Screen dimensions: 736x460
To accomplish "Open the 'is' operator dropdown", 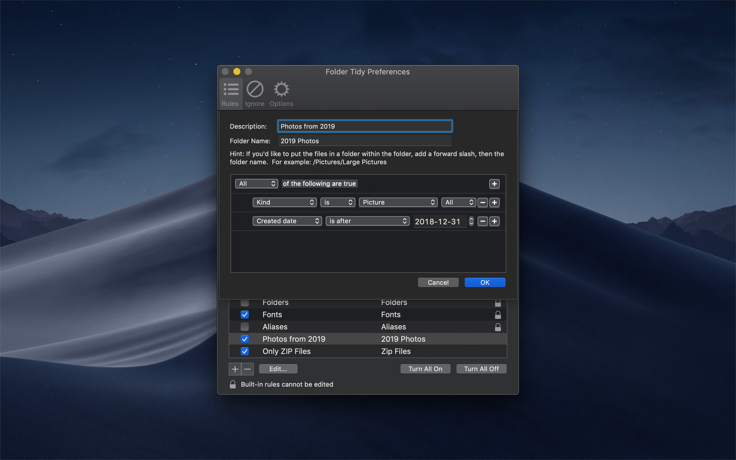I will pyautogui.click(x=337, y=203).
